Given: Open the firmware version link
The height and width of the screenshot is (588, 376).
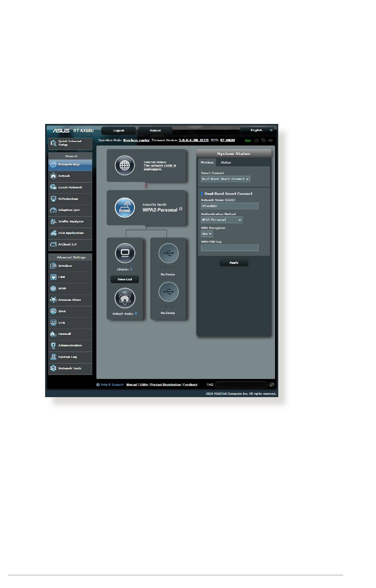Looking at the screenshot, I should 194,141.
